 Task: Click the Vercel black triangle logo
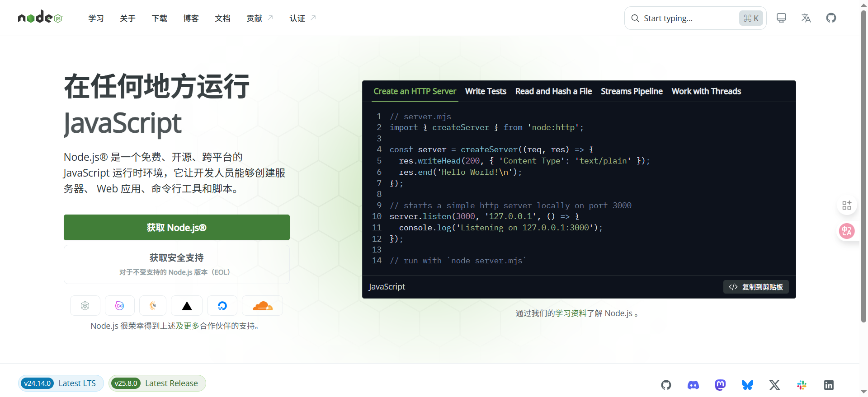[187, 306]
